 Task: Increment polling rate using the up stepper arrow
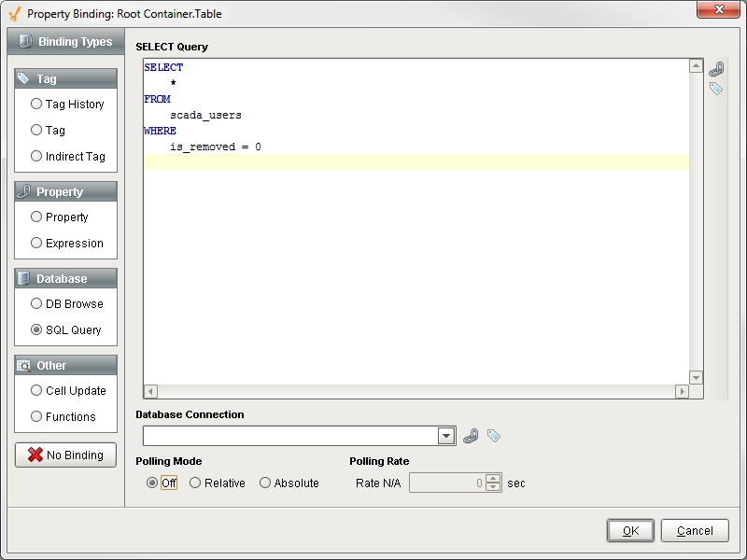click(x=492, y=478)
